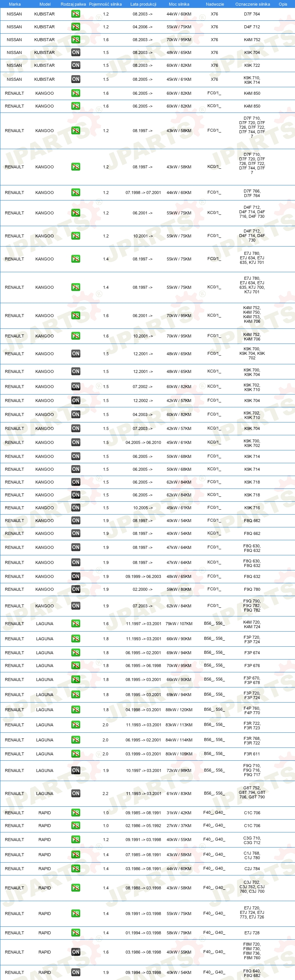The height and width of the screenshot is (980, 295).
Task: Click the petrol icon in the Rapid 31kW / 42KM row
Action: pyautogui.click(x=76, y=813)
